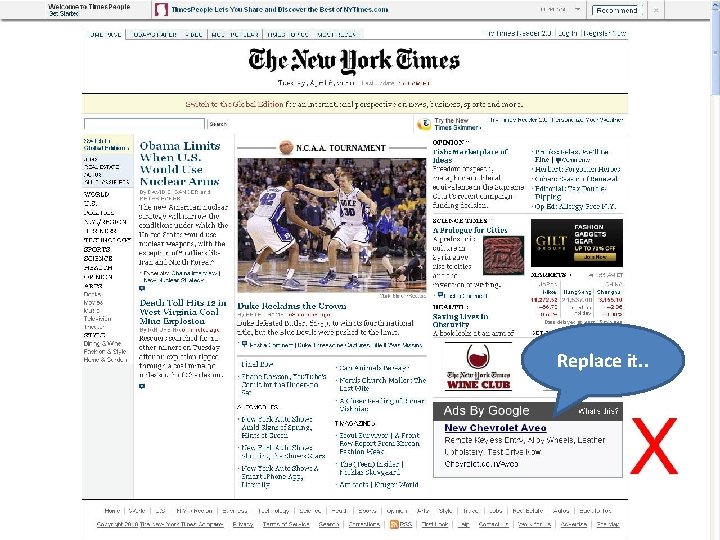Click the Register Now link

(x=605, y=34)
